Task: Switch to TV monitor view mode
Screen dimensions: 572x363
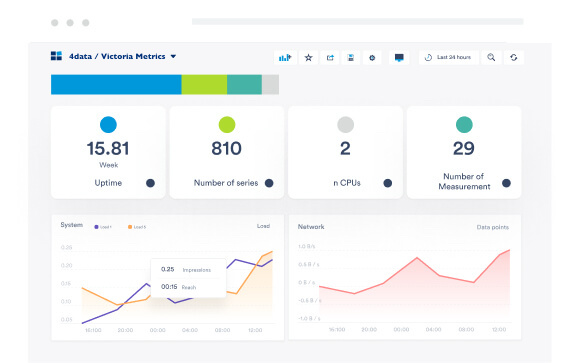Action: (399, 58)
